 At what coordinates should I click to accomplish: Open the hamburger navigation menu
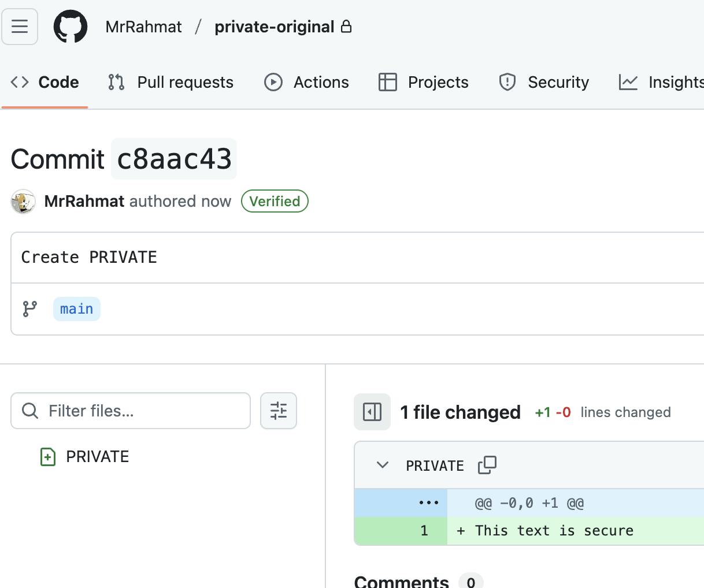[x=20, y=27]
